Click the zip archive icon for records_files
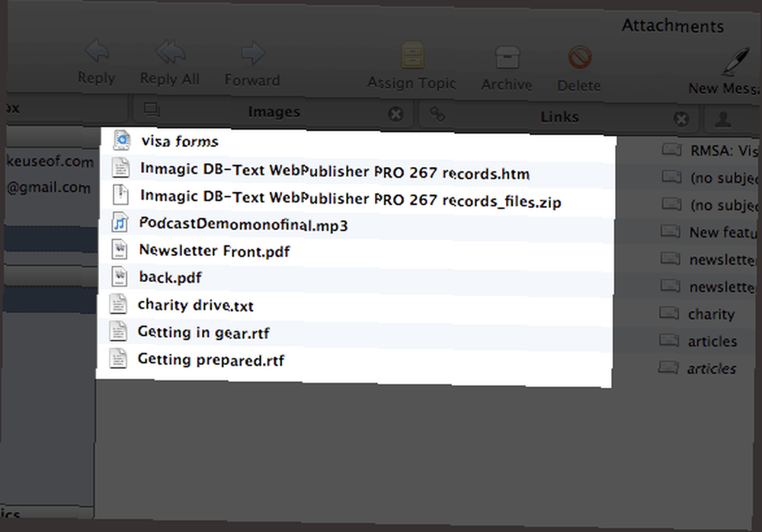 click(x=120, y=194)
